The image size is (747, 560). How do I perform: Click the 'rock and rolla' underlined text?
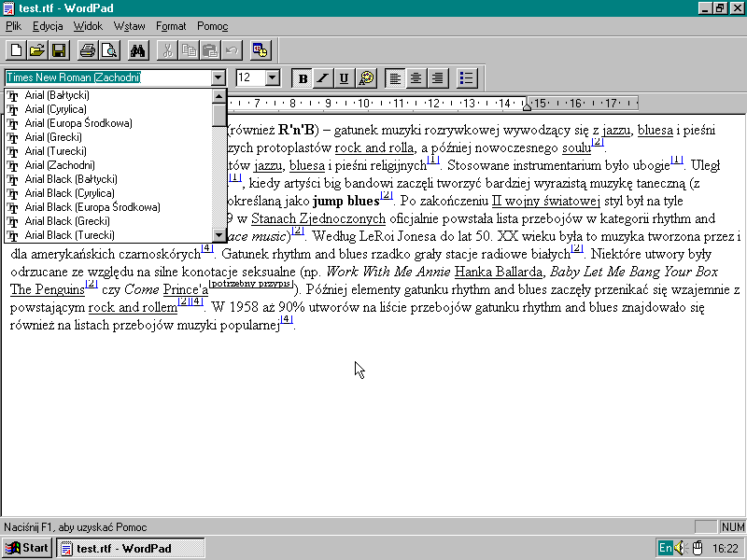[x=374, y=148]
